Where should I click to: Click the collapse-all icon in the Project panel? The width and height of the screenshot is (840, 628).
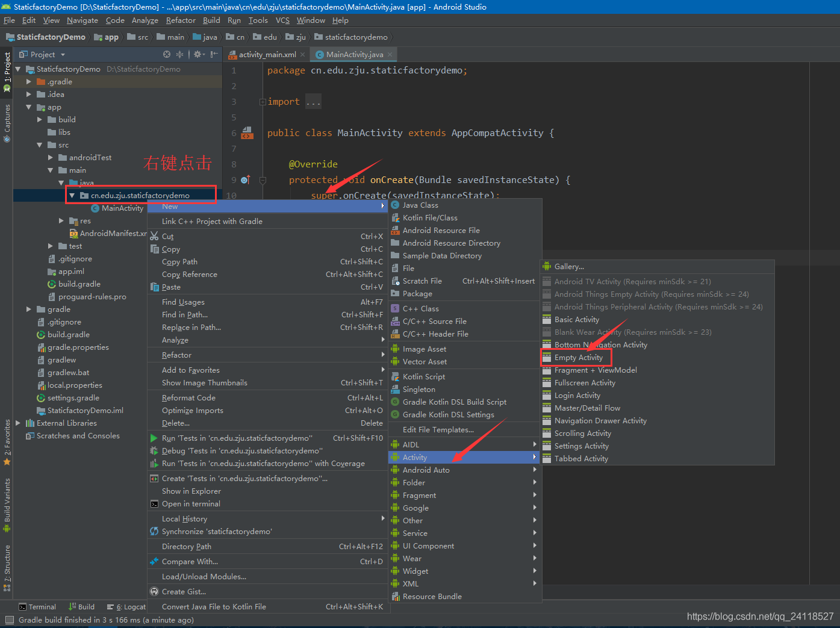[179, 54]
